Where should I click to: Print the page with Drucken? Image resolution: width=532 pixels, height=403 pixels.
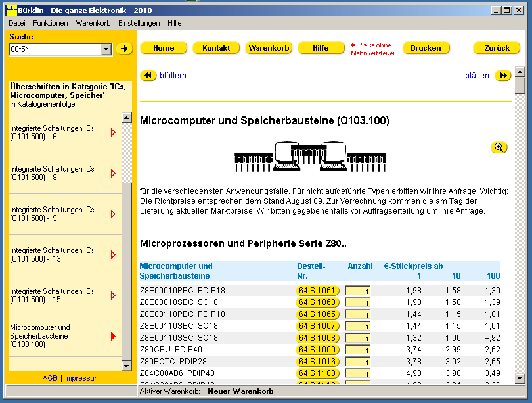(426, 48)
